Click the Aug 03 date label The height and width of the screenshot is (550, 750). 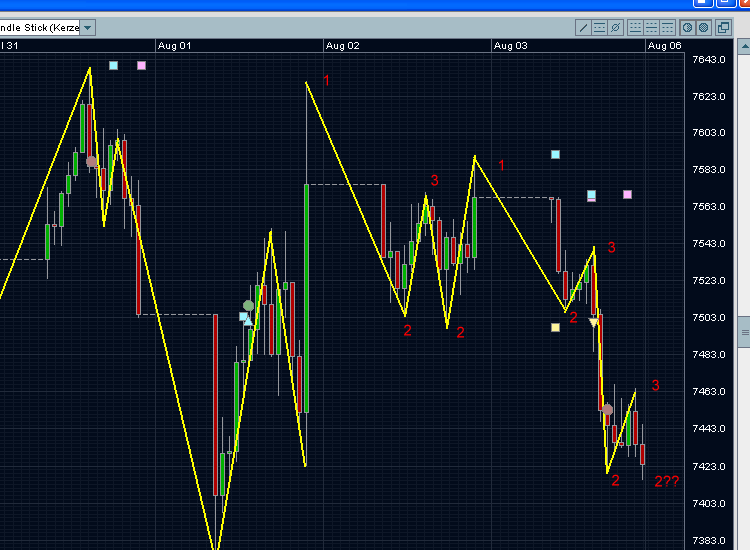(510, 45)
